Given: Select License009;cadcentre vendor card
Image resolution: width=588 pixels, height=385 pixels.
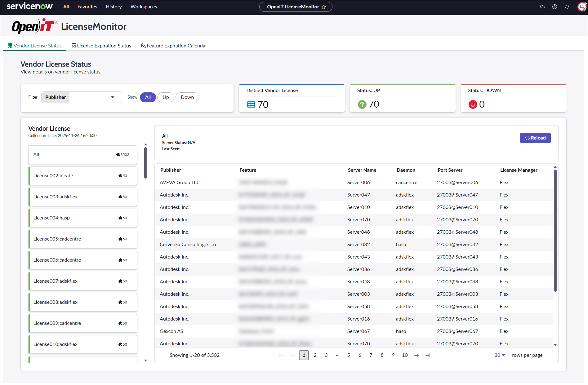Looking at the screenshot, I should [x=82, y=323].
